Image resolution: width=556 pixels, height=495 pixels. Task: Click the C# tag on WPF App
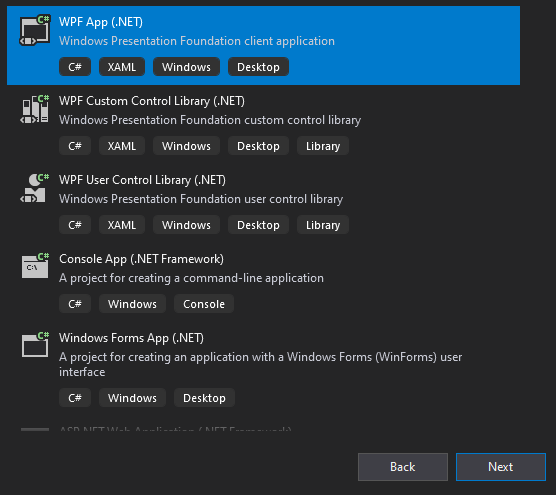pos(75,67)
